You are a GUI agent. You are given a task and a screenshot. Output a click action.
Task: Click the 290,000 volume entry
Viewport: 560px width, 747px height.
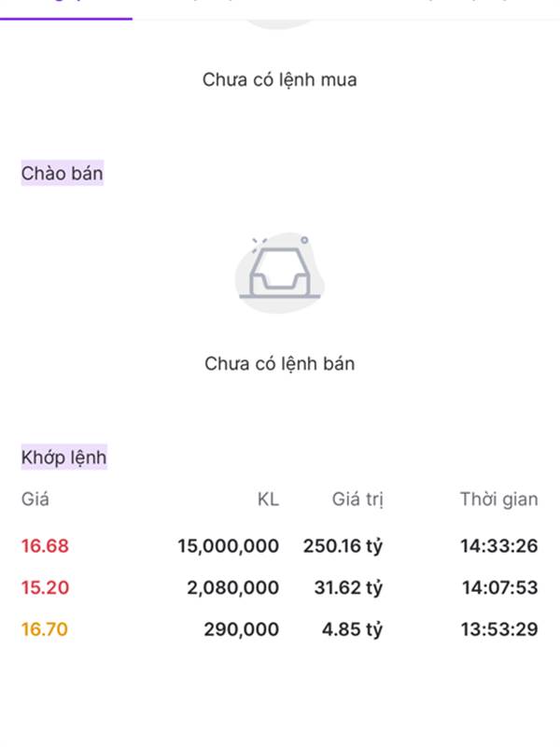coord(241,630)
